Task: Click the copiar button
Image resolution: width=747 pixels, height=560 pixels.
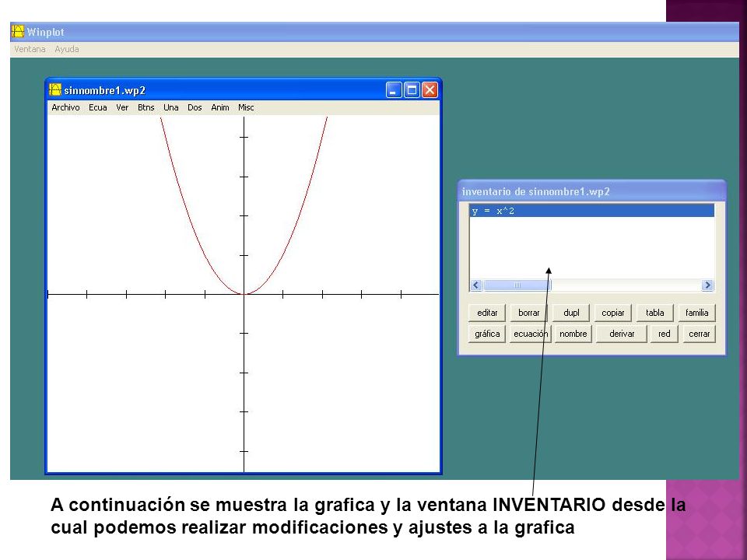Action: pyautogui.click(x=612, y=313)
